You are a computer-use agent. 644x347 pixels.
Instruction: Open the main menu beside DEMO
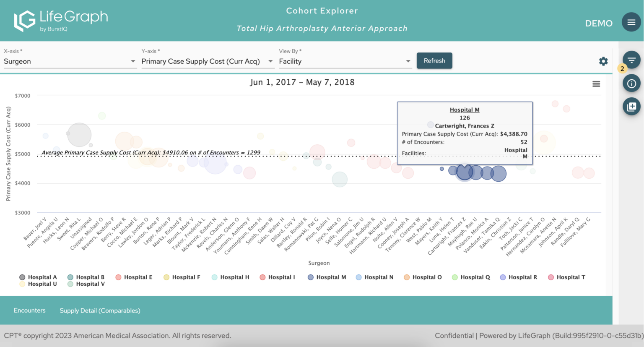631,22
